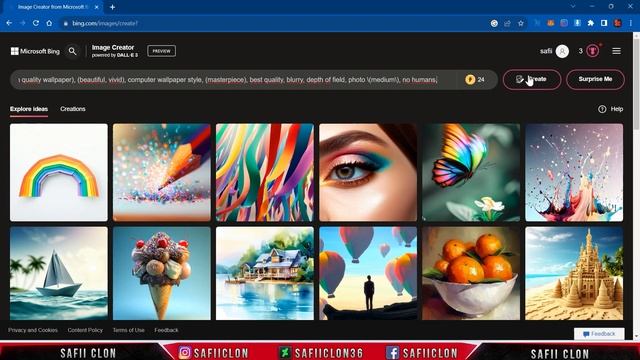Close the Image Creator tab

[96, 7]
